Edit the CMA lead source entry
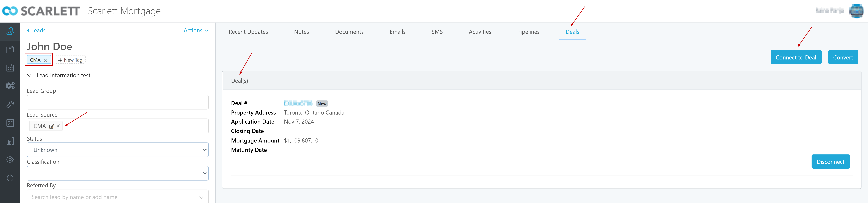The height and width of the screenshot is (203, 868). 52,126
